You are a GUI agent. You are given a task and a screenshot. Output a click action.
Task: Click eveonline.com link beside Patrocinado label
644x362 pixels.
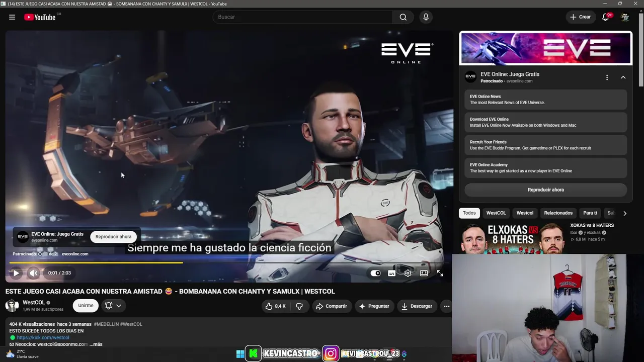point(75,254)
